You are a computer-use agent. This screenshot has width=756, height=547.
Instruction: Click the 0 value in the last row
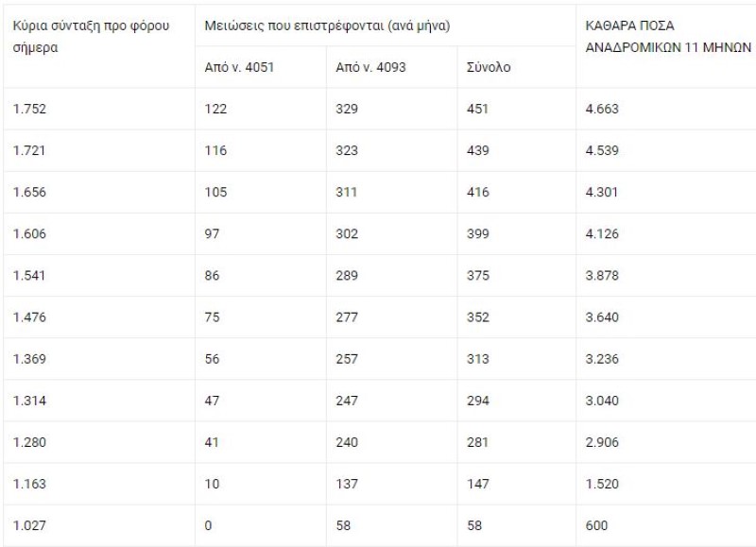(x=209, y=525)
